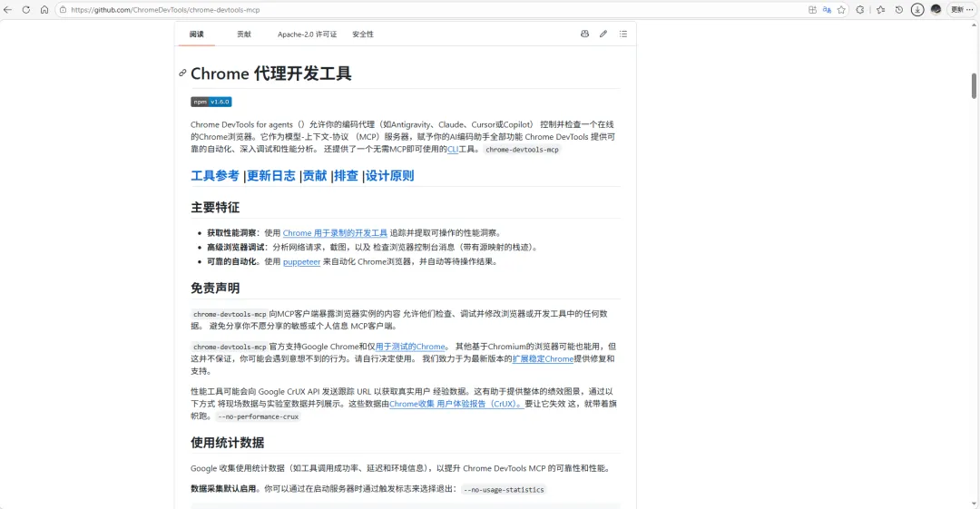Click the 高级浏览器调试 bold text
Image resolution: width=980 pixels, height=509 pixels.
coord(236,247)
